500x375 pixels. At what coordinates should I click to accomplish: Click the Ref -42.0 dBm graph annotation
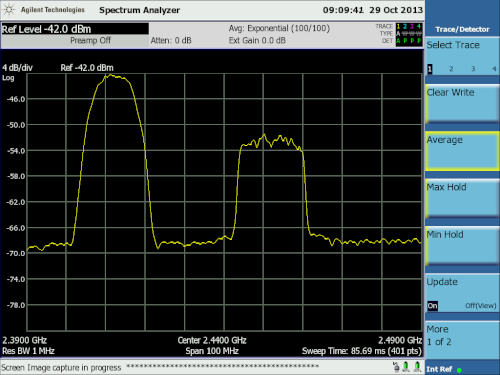point(87,68)
